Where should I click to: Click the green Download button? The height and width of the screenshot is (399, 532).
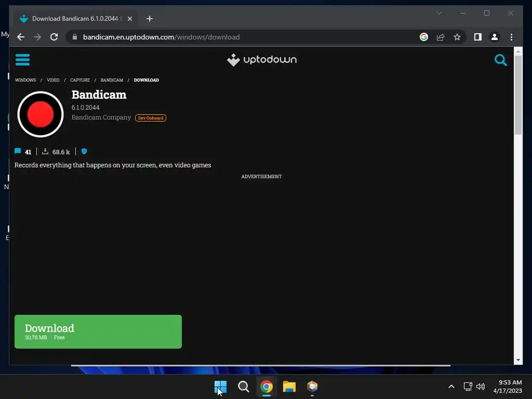point(98,331)
